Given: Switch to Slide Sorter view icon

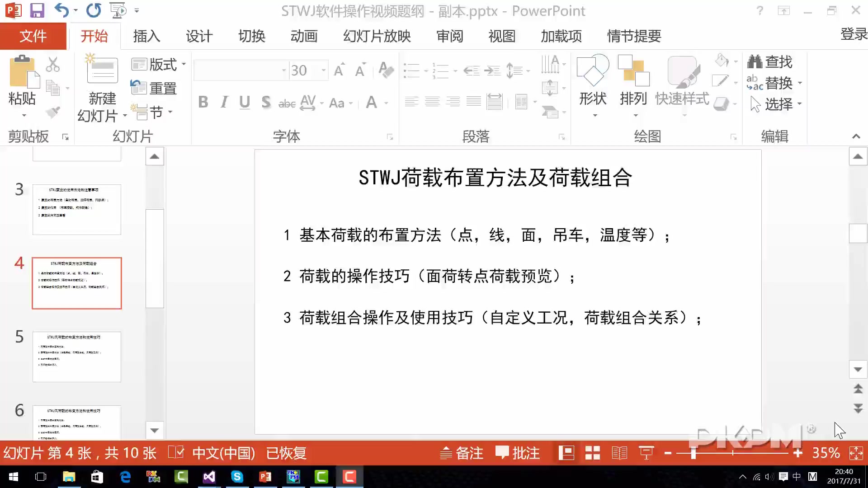Looking at the screenshot, I should point(592,453).
